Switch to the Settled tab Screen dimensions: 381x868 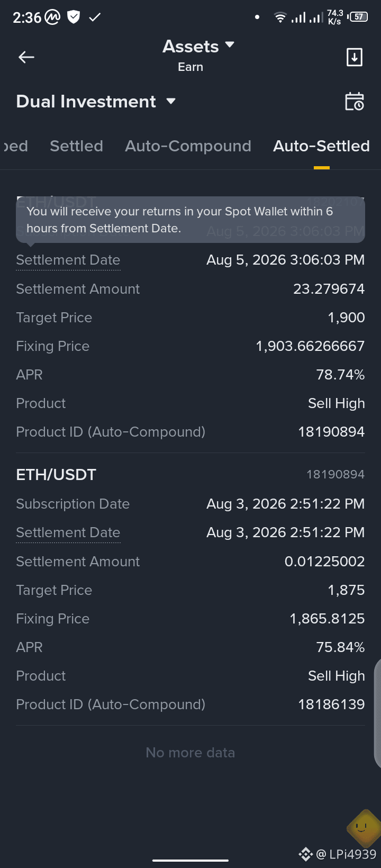pyautogui.click(x=76, y=146)
